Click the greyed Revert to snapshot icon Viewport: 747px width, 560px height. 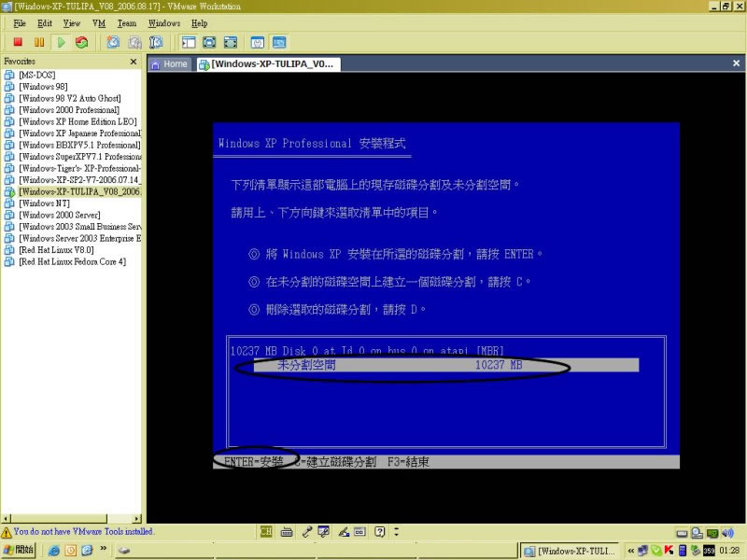point(134,42)
